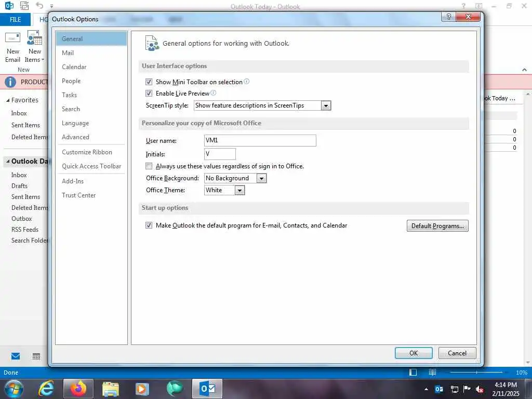This screenshot has width=532, height=399.
Task: Launch Internet Explorer from taskbar
Action: click(x=46, y=389)
